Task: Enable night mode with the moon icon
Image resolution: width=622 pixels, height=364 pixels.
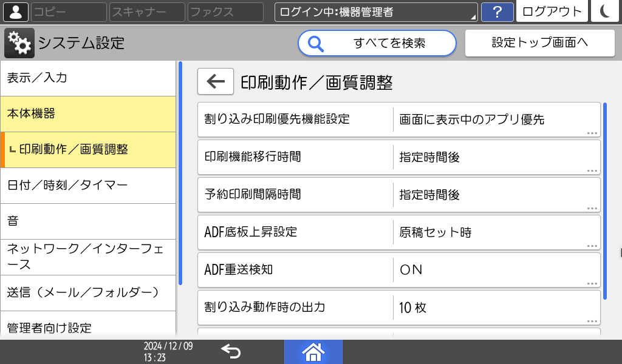Action: point(605,12)
